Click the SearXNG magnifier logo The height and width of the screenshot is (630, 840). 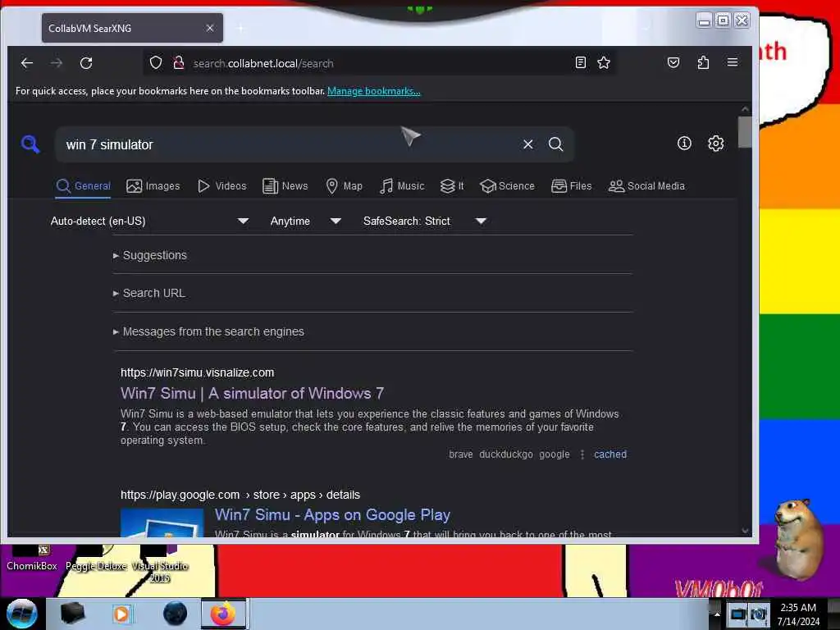tap(30, 144)
